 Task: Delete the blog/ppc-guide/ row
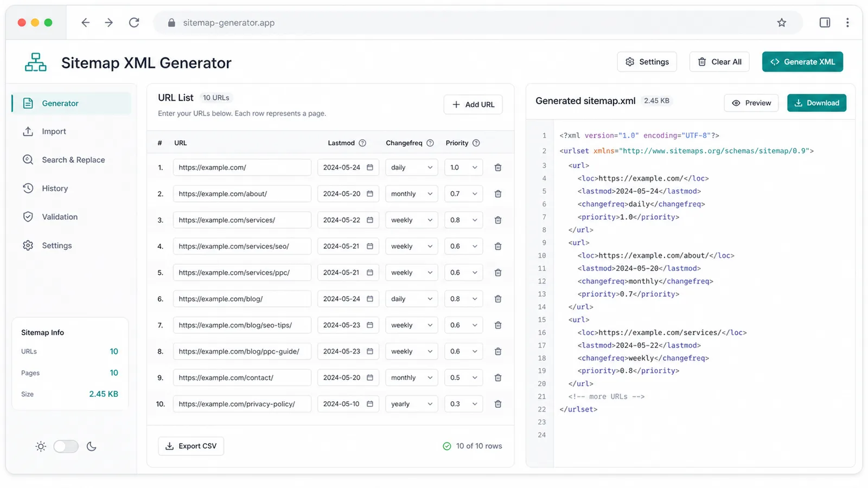coord(497,351)
